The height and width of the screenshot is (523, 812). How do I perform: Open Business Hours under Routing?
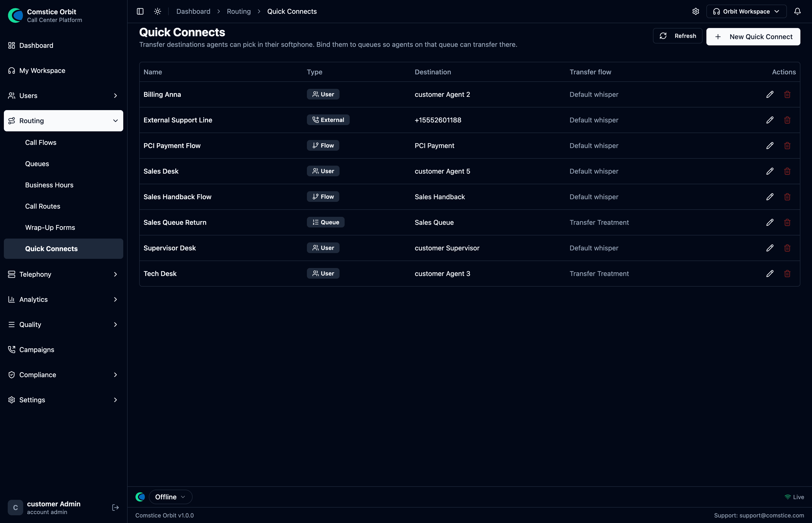(x=64, y=185)
